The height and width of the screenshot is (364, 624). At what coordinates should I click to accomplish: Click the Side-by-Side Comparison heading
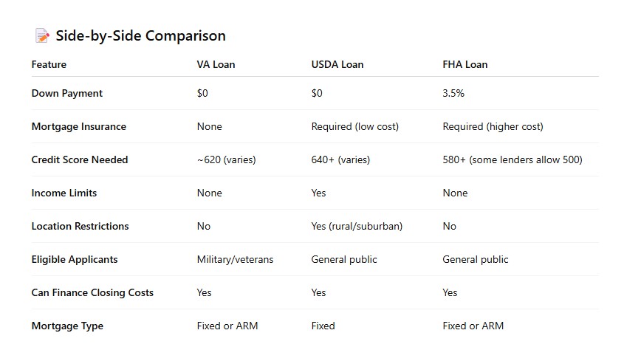point(140,35)
